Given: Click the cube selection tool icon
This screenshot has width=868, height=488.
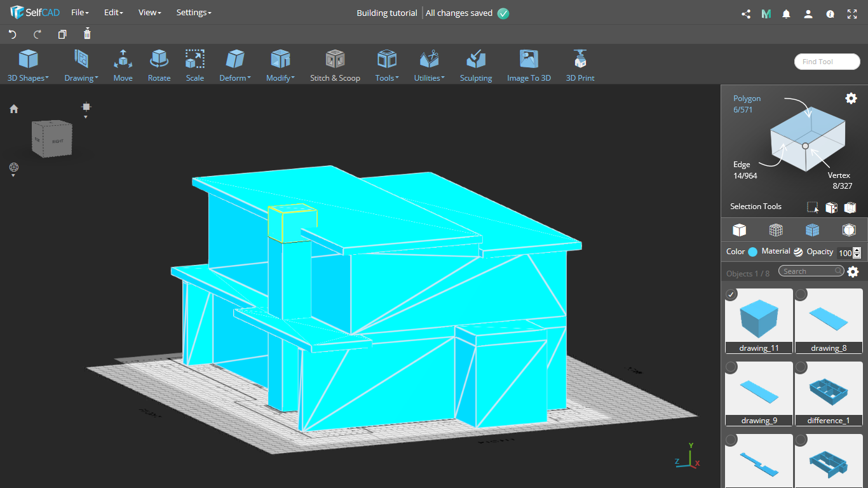Looking at the screenshot, I should [x=831, y=207].
